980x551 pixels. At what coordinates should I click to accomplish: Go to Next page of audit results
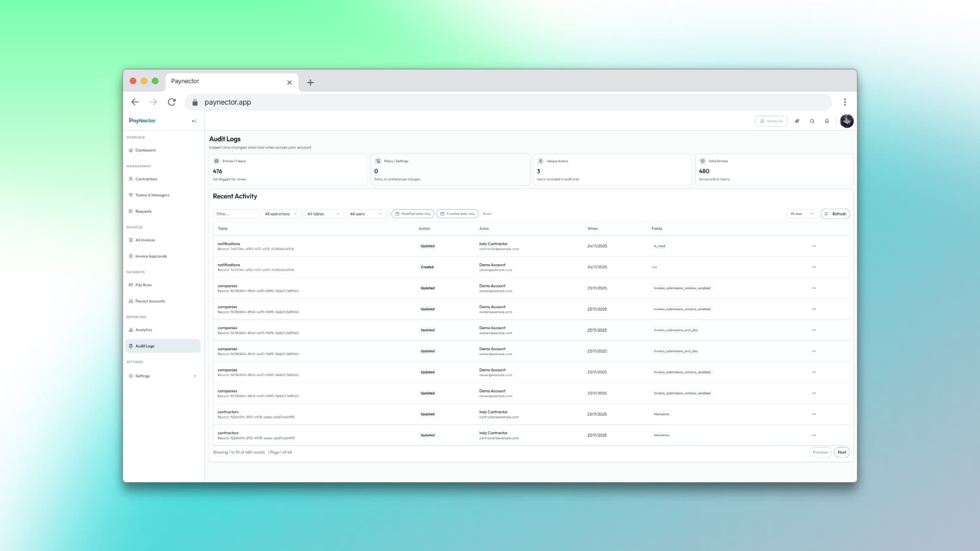tap(842, 452)
